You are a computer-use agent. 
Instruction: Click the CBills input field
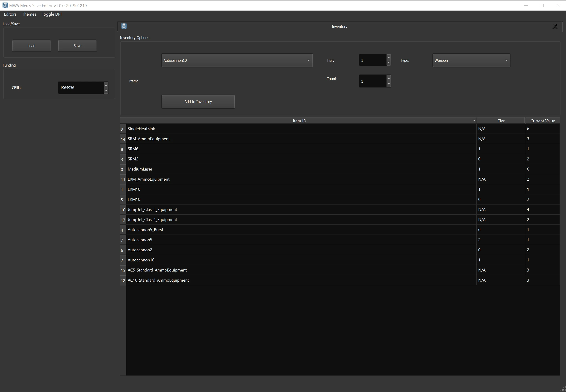point(81,88)
